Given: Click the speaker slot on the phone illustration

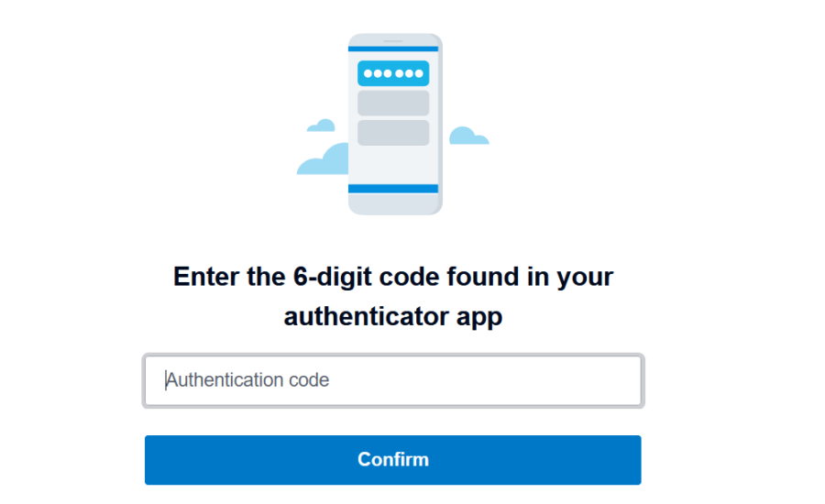Looking at the screenshot, I should 393,40.
